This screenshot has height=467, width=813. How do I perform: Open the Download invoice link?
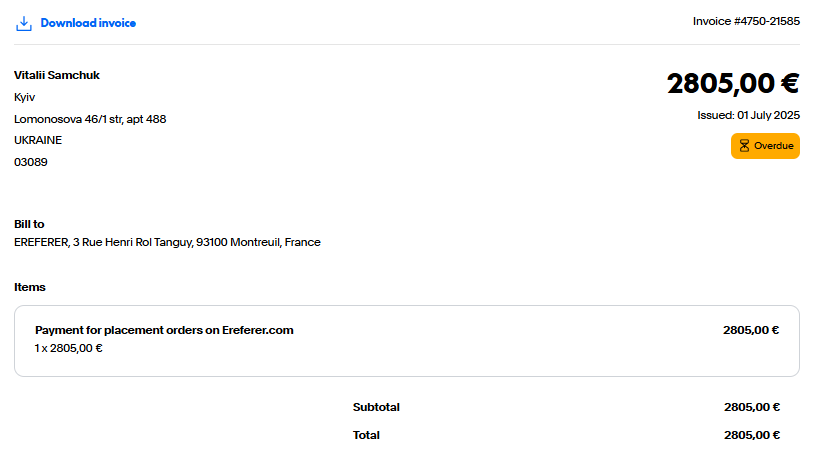click(88, 23)
